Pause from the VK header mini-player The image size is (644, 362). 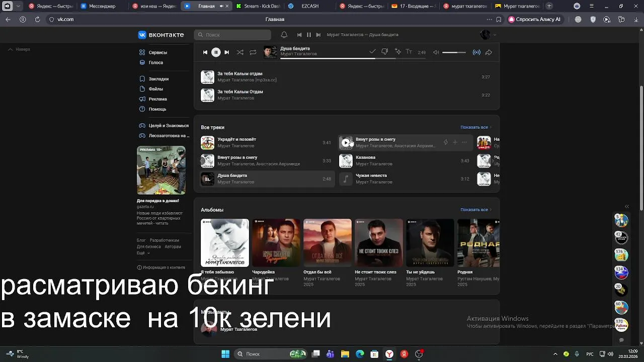(309, 35)
